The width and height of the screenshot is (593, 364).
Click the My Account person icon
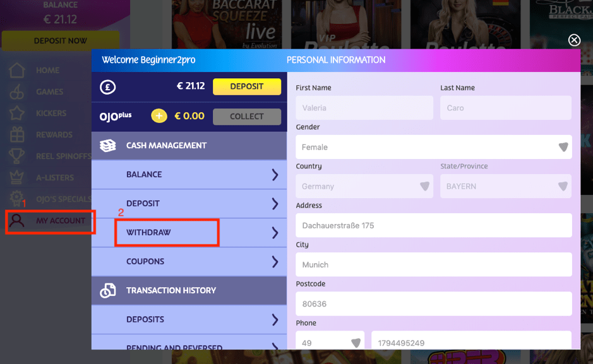17,221
